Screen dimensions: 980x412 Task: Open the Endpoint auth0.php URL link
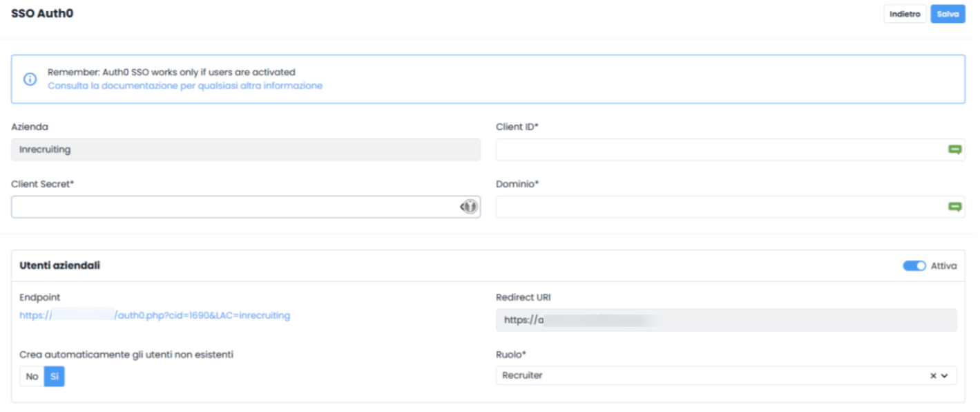[155, 315]
